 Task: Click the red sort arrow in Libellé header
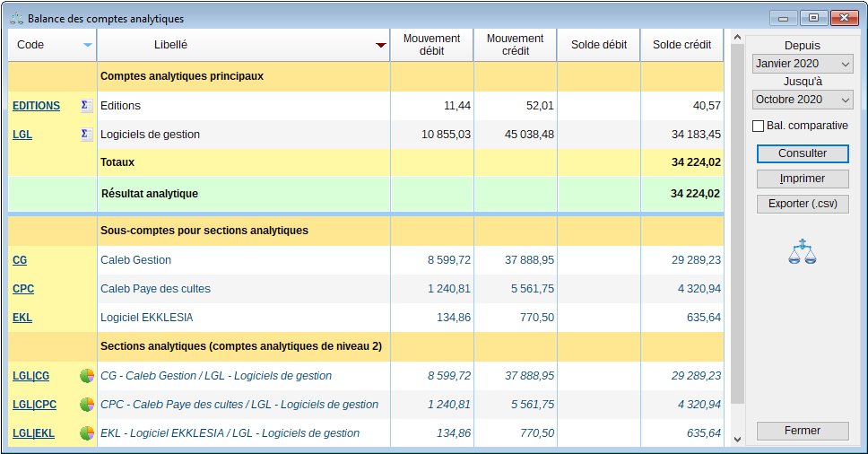point(380,45)
